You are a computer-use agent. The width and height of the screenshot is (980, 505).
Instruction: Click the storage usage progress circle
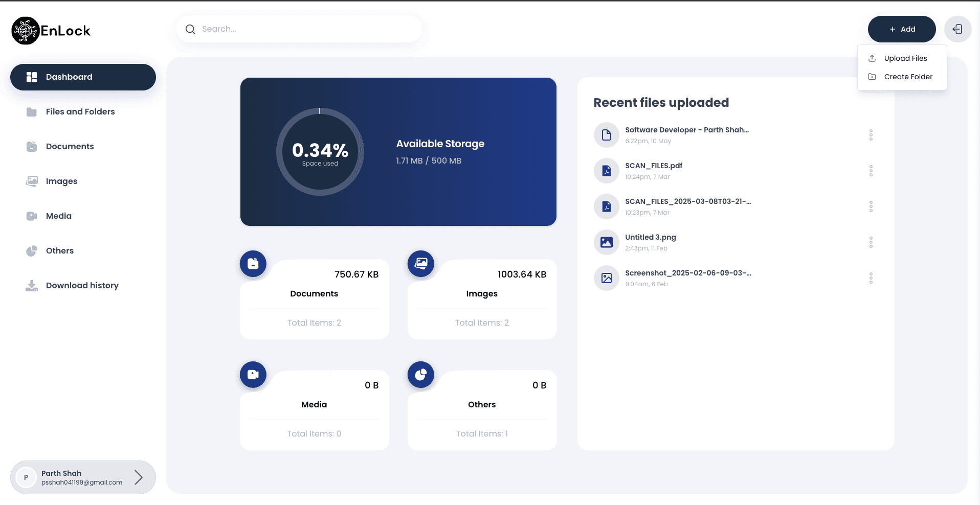[320, 151]
